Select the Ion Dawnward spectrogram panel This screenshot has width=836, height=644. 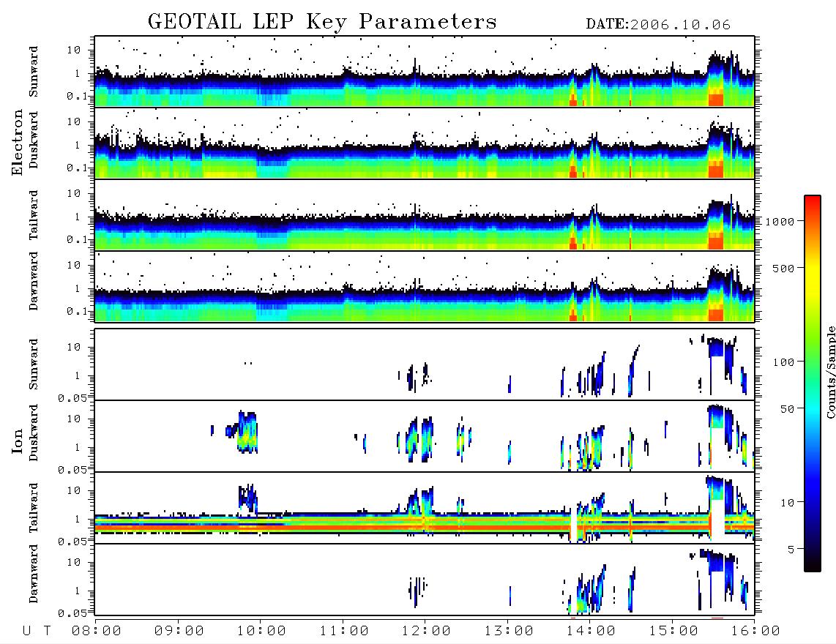click(x=425, y=580)
